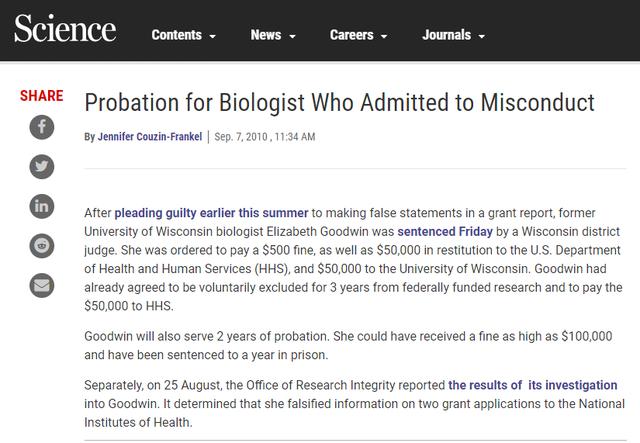The height and width of the screenshot is (443, 640).
Task: Share article on LinkedIn
Action: click(41, 206)
